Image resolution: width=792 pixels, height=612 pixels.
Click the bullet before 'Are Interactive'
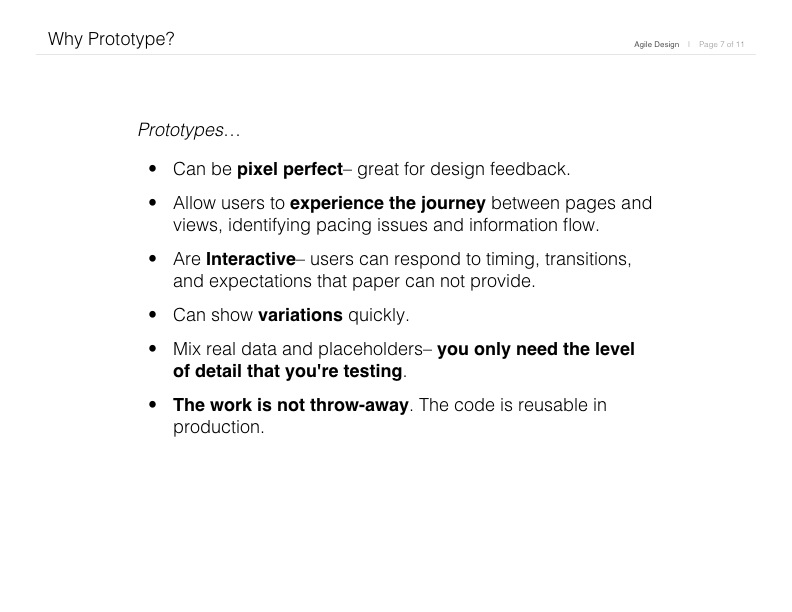tap(153, 259)
